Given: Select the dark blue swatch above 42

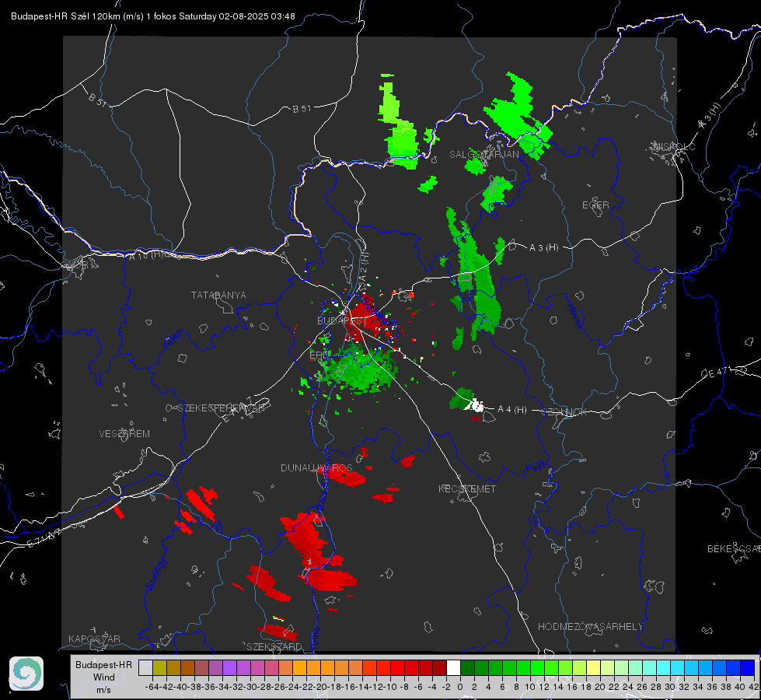Looking at the screenshot, I should pyautogui.click(x=748, y=667).
